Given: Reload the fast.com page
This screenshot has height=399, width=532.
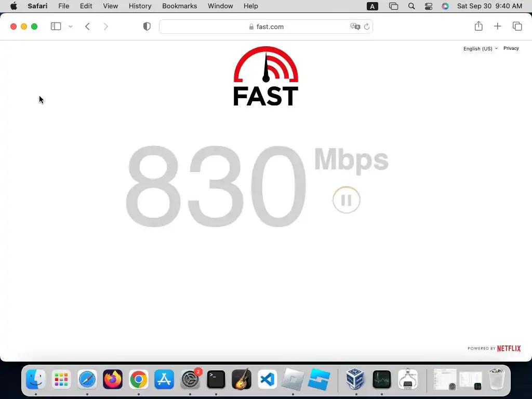Looking at the screenshot, I should click(x=366, y=26).
